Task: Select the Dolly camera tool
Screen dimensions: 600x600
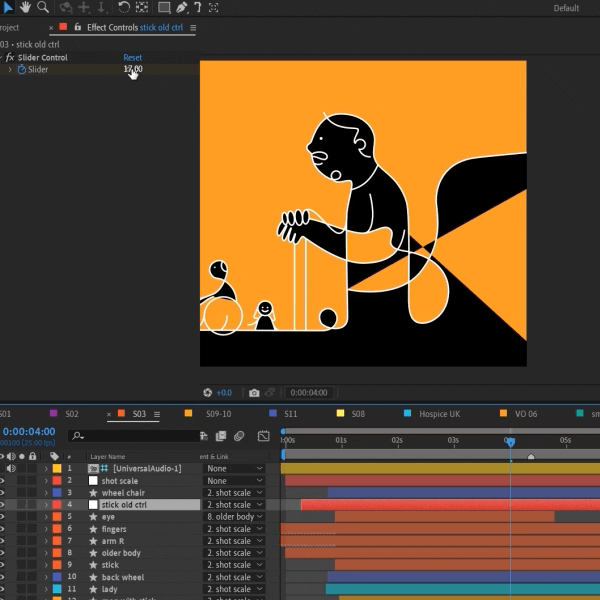Action: (102, 7)
